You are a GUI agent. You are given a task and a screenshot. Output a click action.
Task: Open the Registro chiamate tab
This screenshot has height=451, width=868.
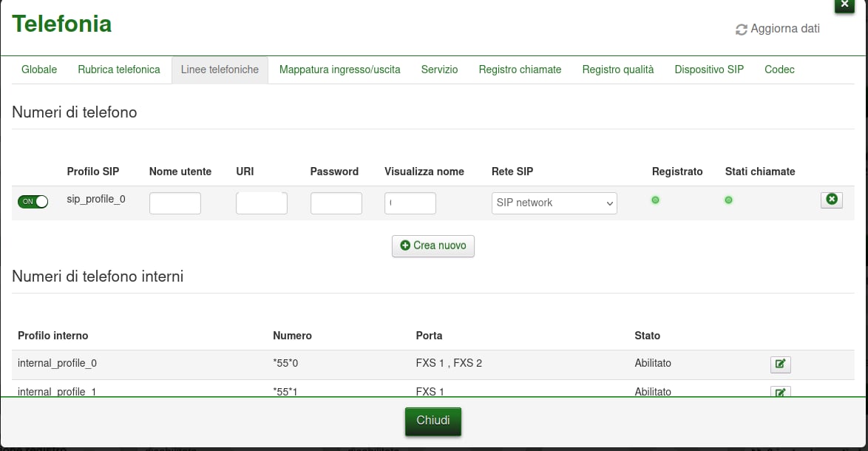point(520,69)
